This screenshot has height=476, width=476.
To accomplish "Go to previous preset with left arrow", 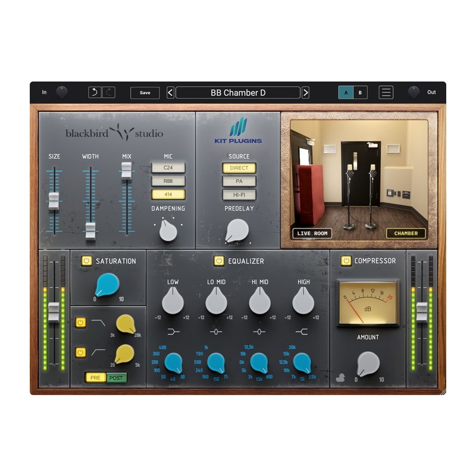I will tap(170, 93).
